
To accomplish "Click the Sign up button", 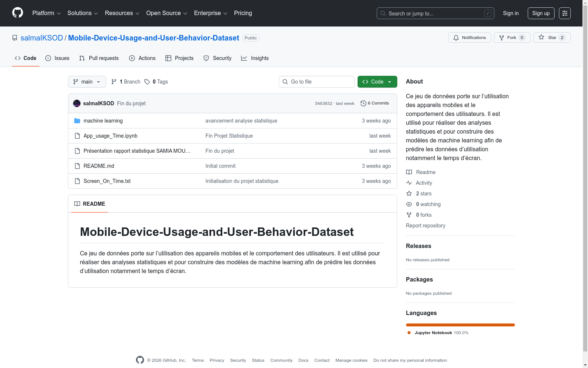I will click(x=541, y=13).
